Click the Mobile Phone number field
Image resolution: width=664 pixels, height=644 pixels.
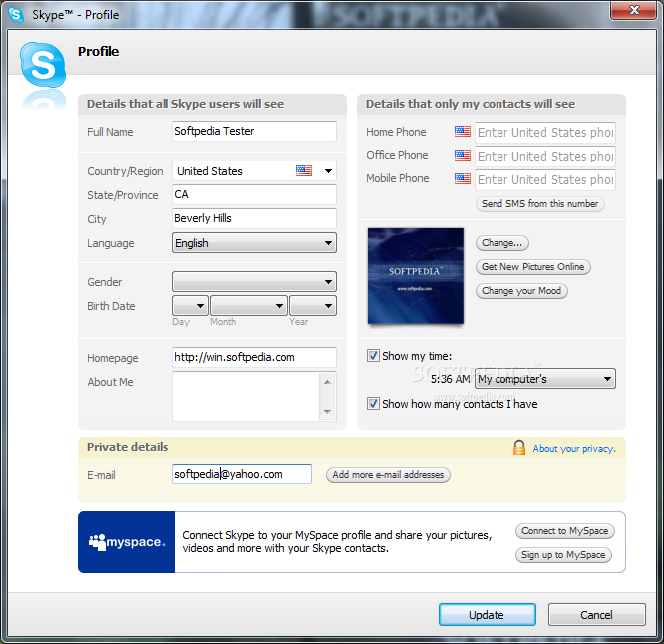pyautogui.click(x=545, y=180)
